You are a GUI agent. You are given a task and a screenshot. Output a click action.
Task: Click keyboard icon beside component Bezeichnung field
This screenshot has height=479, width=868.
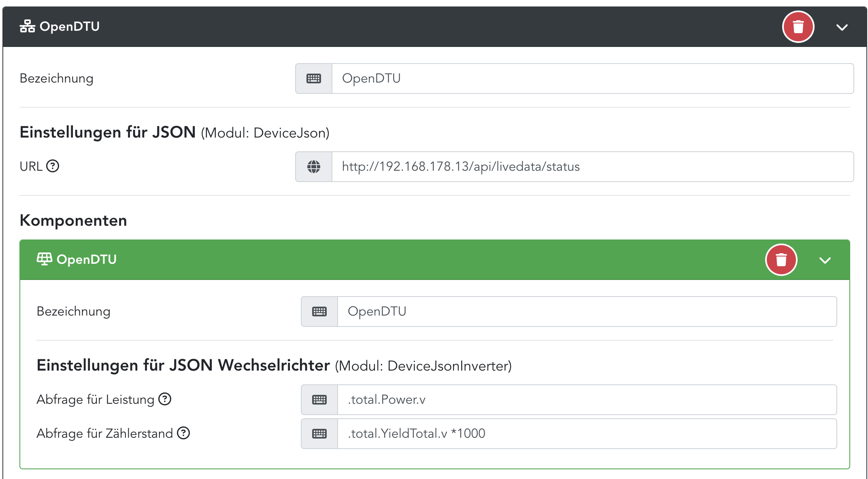coord(319,312)
